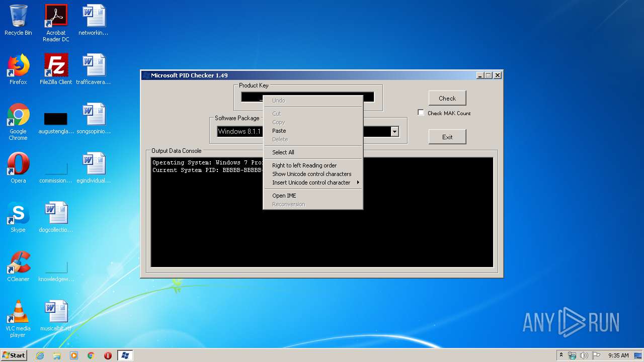Select the augustengla... desktop file
This screenshot has height=362, width=644.
point(56,122)
